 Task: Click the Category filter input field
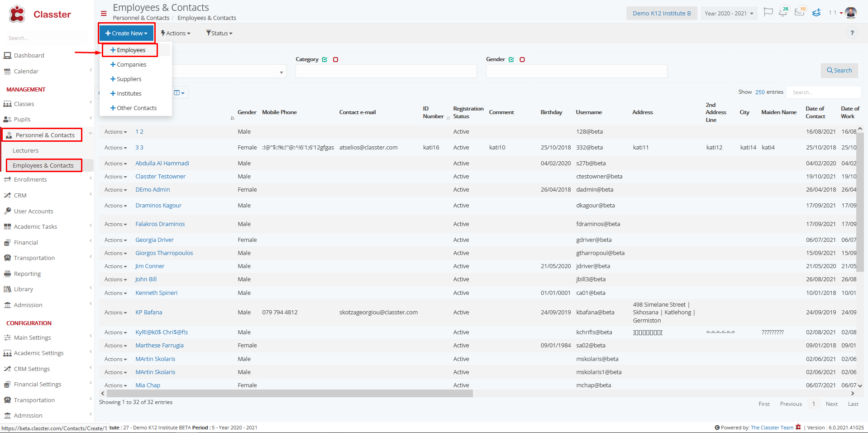(x=386, y=71)
